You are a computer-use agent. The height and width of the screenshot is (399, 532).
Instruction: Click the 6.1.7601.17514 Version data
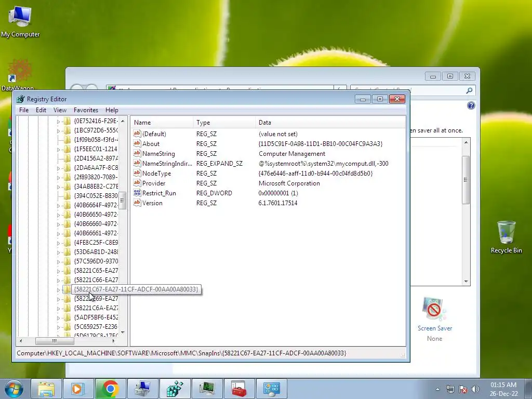point(278,203)
